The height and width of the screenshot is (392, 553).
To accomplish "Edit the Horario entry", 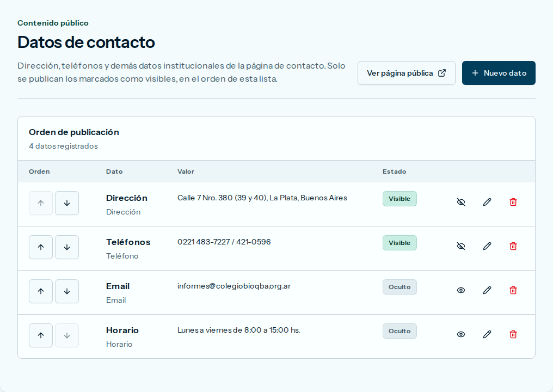I will [487, 334].
